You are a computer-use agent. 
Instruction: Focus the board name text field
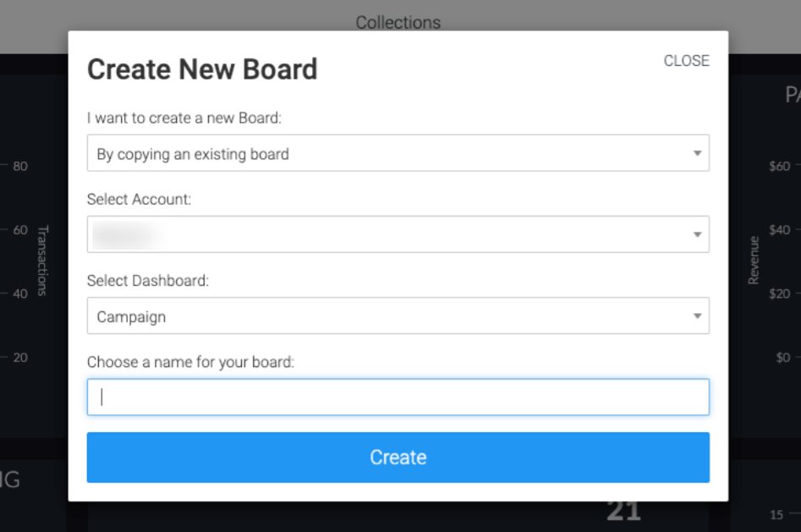pyautogui.click(x=398, y=397)
